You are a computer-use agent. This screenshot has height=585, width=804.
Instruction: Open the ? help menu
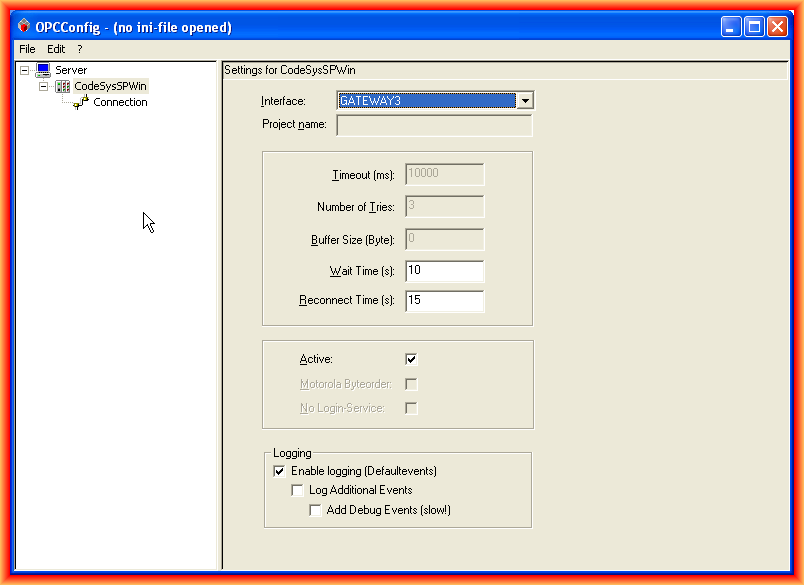(80, 48)
